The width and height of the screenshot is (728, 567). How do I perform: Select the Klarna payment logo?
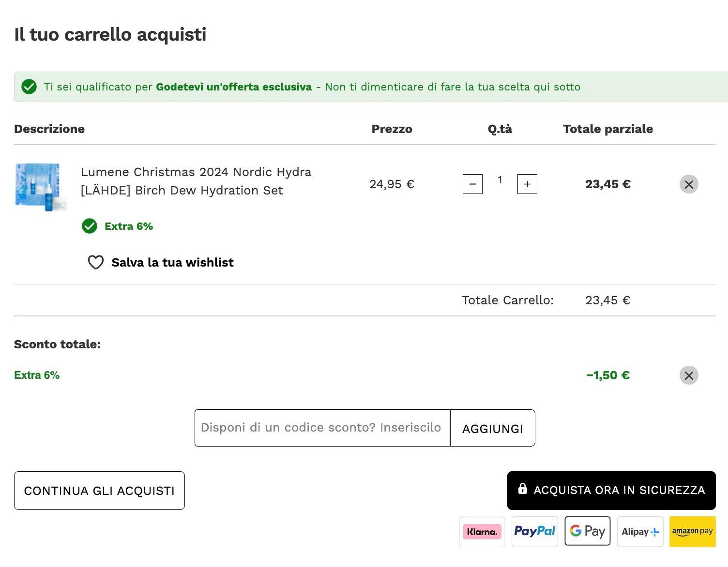pyautogui.click(x=482, y=532)
